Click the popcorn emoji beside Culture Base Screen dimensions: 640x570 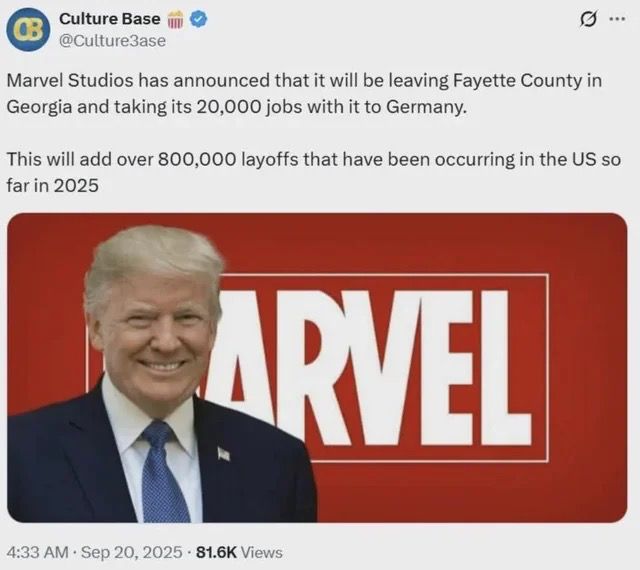click(176, 20)
